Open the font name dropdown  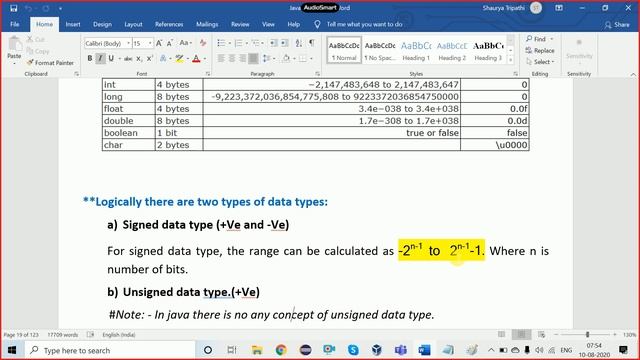click(x=128, y=43)
